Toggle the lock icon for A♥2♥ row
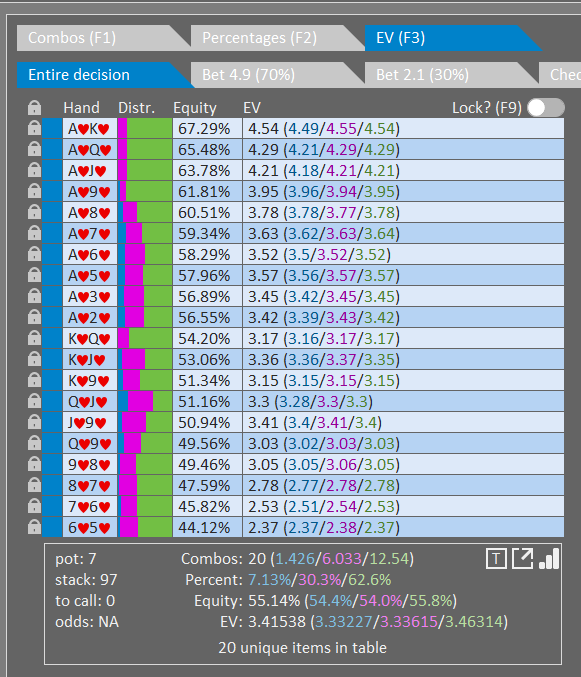The width and height of the screenshot is (581, 677). (x=34, y=317)
